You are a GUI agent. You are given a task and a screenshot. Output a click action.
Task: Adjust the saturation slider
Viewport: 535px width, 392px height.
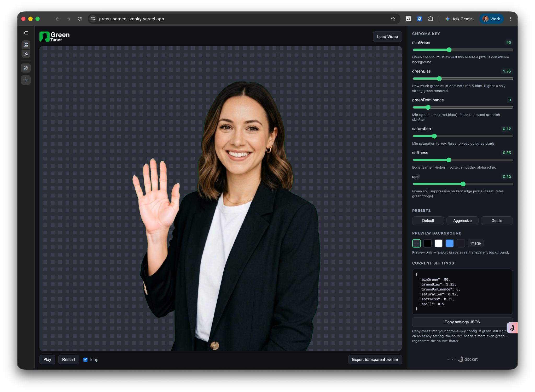point(463,136)
